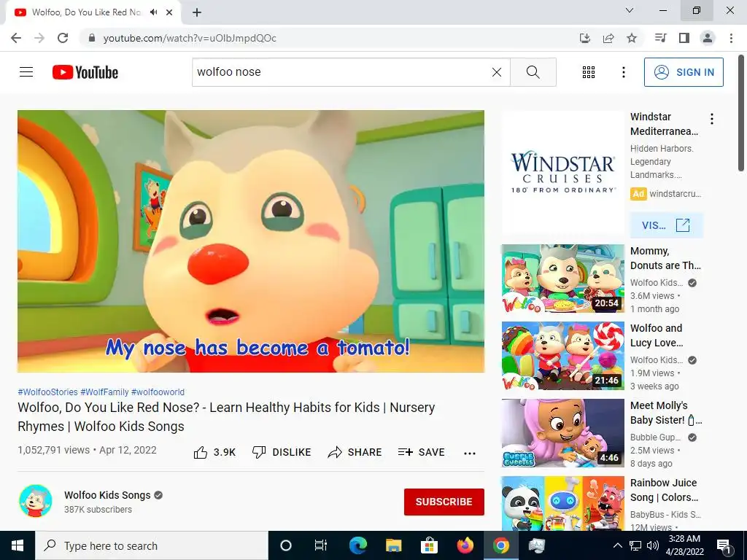
Task: Share this page from address bar
Action: pos(608,38)
